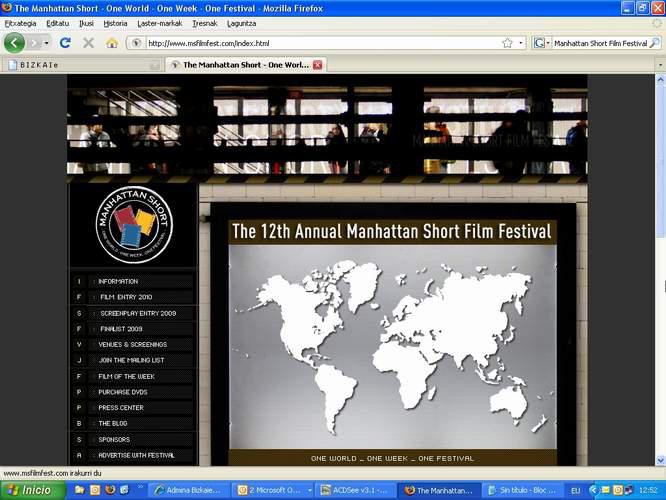Click the Manhattan Short circular logo
666x500 pixels.
click(x=134, y=225)
